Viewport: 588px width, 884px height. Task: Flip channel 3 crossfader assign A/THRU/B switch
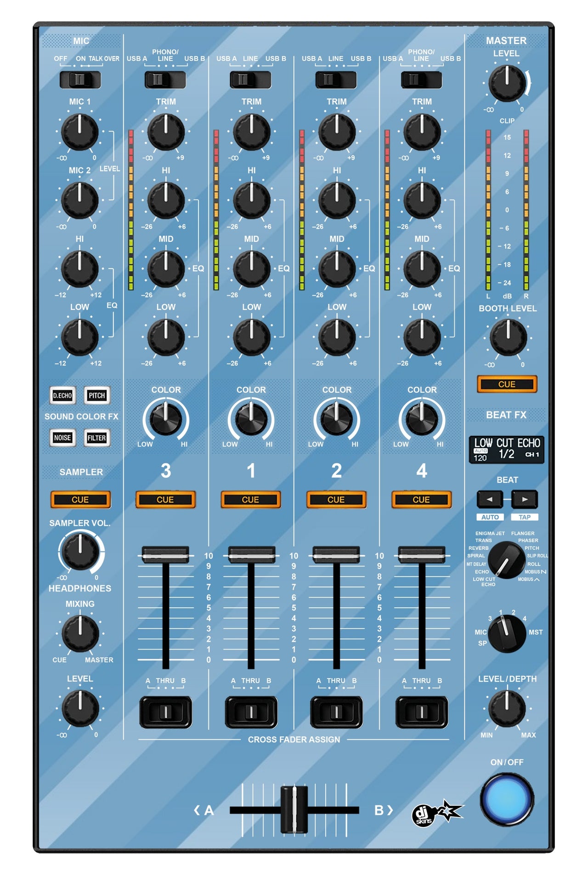pos(165,712)
